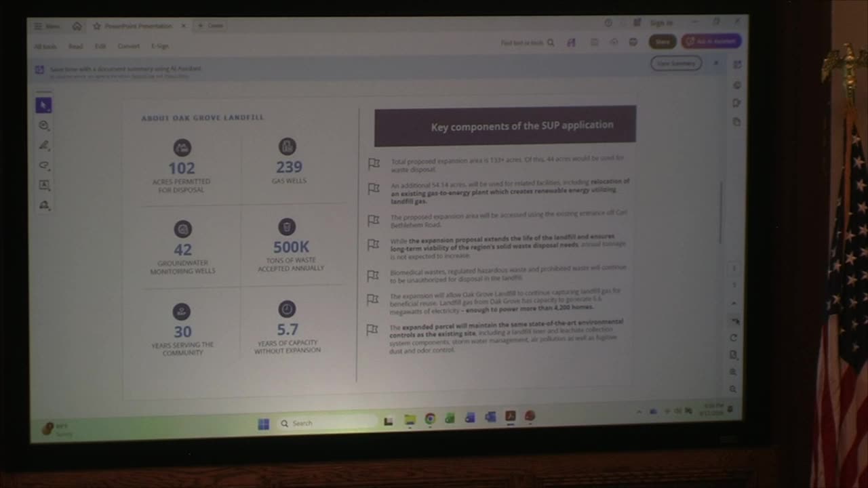The height and width of the screenshot is (488, 868).
Task: Select the zoom magnifier tool in left toolbar
Action: [x=44, y=125]
